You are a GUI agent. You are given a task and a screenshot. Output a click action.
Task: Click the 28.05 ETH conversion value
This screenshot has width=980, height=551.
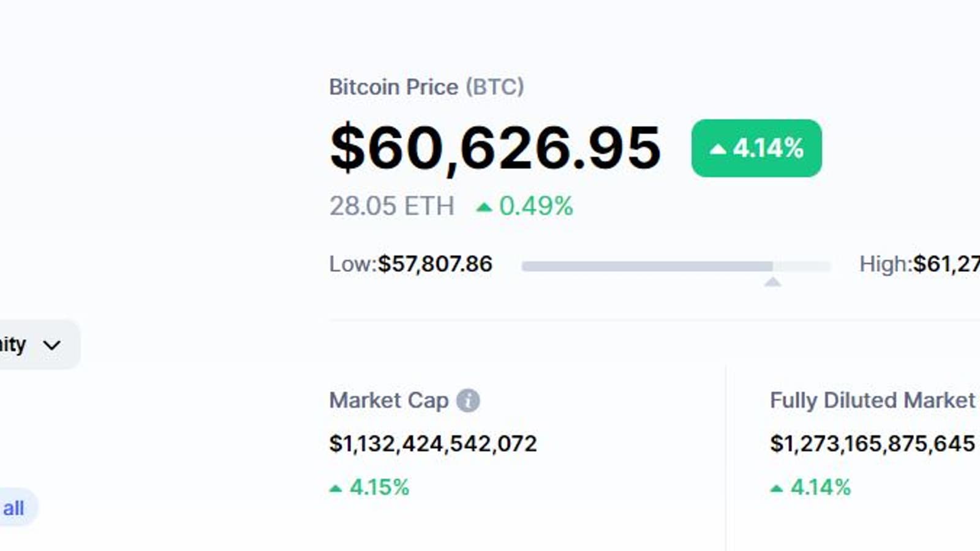pyautogui.click(x=392, y=206)
